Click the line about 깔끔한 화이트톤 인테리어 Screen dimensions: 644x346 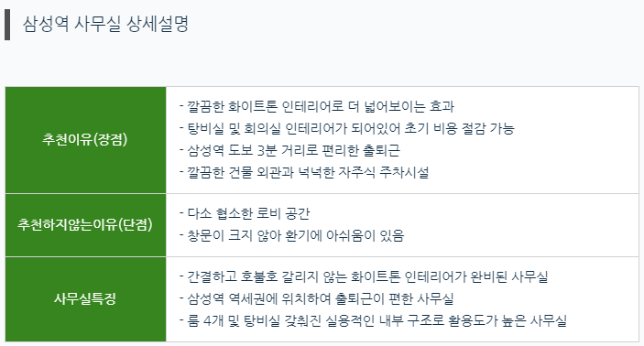pyautogui.click(x=317, y=107)
